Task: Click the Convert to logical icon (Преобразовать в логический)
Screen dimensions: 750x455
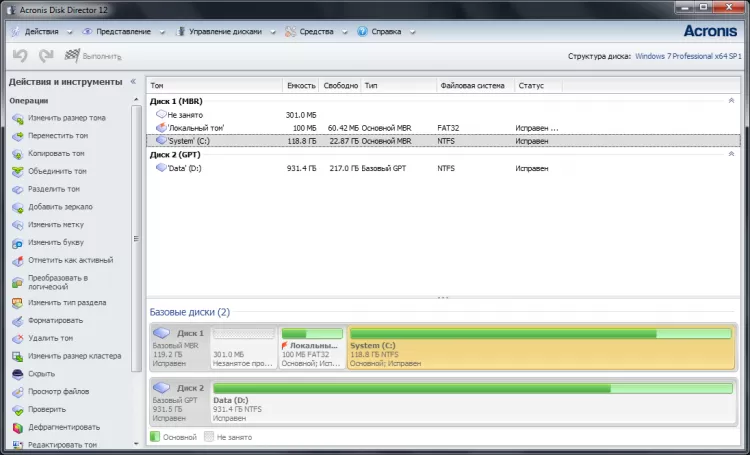Action: [18, 282]
